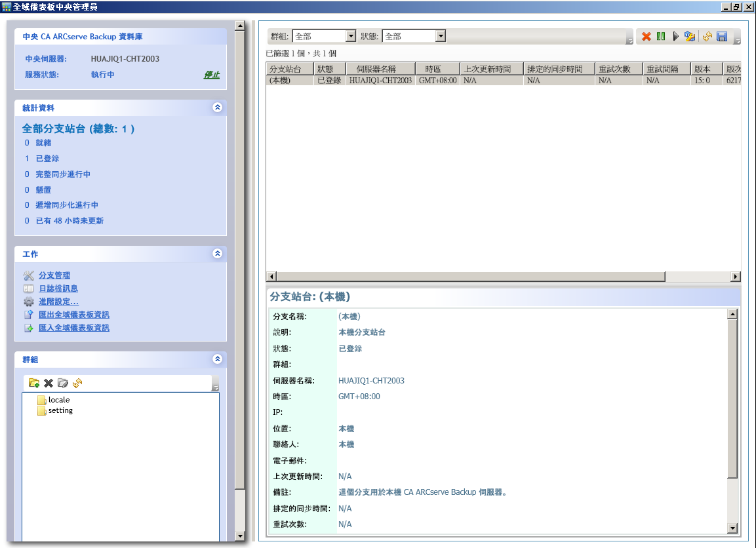Click the 全部分支站台 total heading
Screen dimensions: 756x548
(x=78, y=128)
